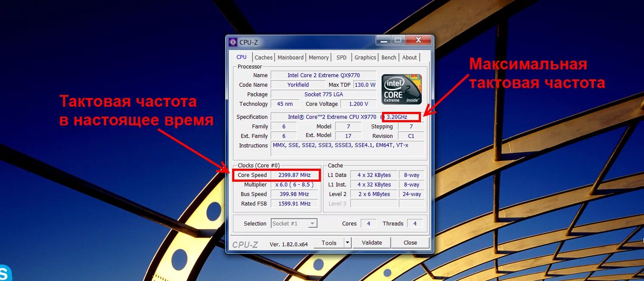Image resolution: width=644 pixels, height=281 pixels.
Task: Open the Bench tab
Action: (389, 57)
